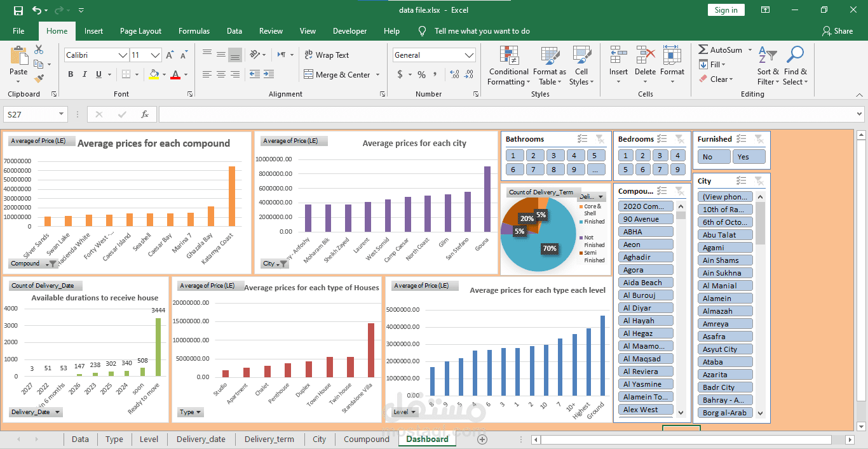Cut selection with the scissors icon

coord(39,50)
